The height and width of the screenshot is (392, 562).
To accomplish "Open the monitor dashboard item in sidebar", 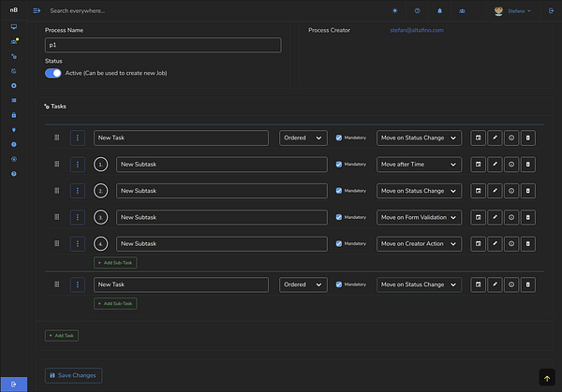I will (x=13, y=27).
